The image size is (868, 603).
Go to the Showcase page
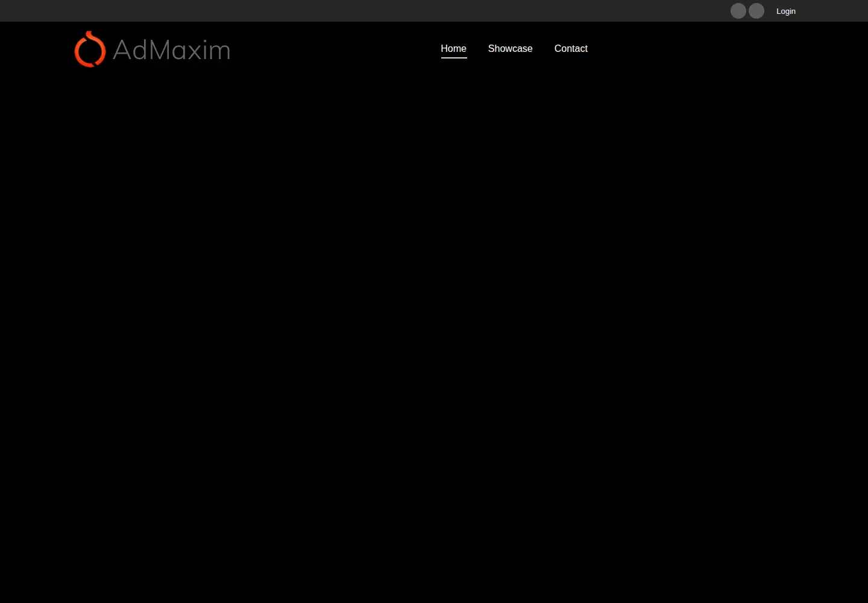click(511, 49)
